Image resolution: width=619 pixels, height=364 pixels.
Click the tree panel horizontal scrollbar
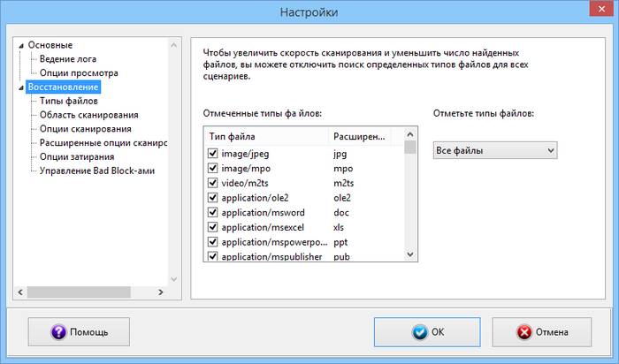coord(88,292)
